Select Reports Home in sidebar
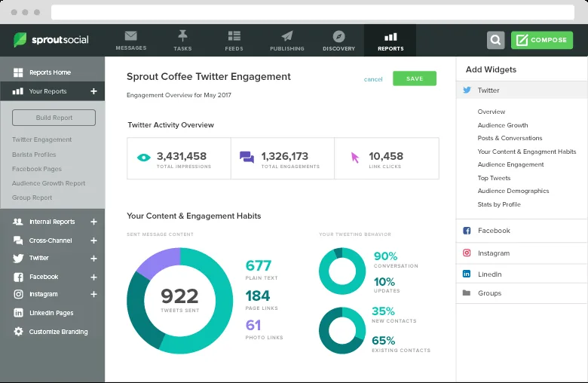588x383 pixels. 50,72
